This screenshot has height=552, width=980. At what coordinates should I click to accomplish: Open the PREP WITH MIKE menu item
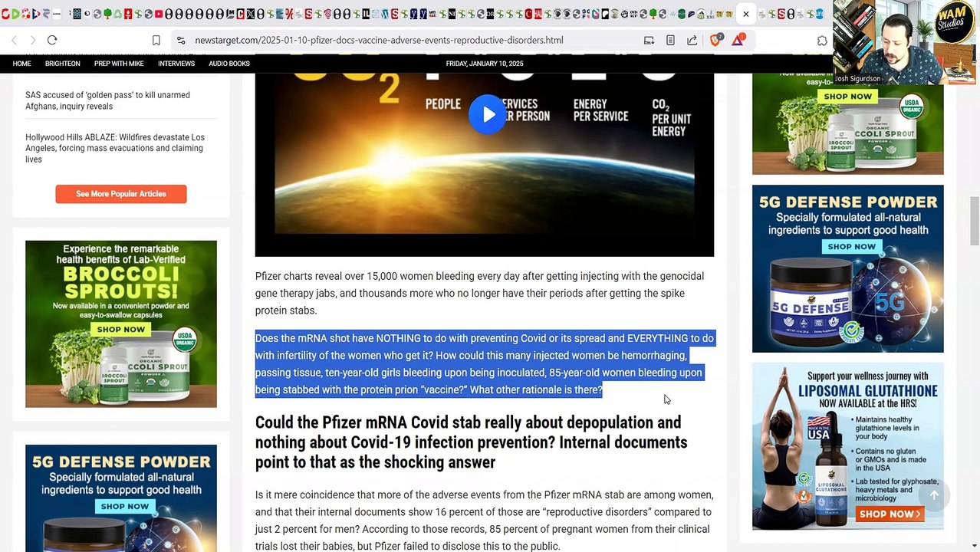coord(119,64)
